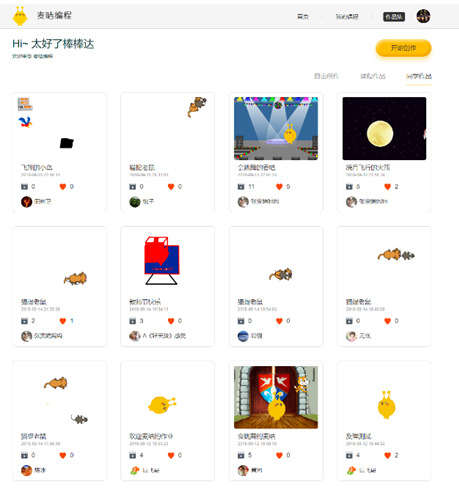Select the dark highlighted header nav item
The width and height of the screenshot is (459, 499).
[x=394, y=17]
